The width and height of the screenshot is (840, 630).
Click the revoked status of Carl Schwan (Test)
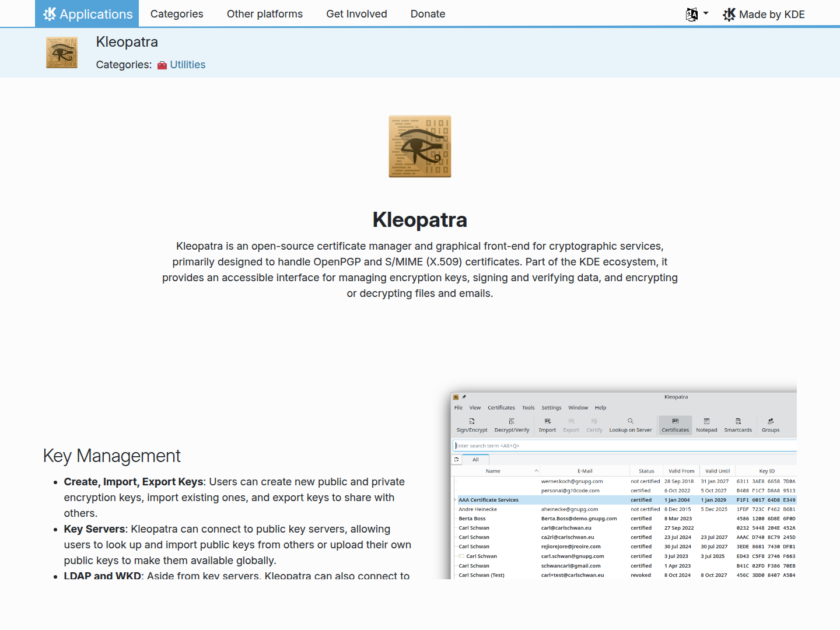point(641,575)
